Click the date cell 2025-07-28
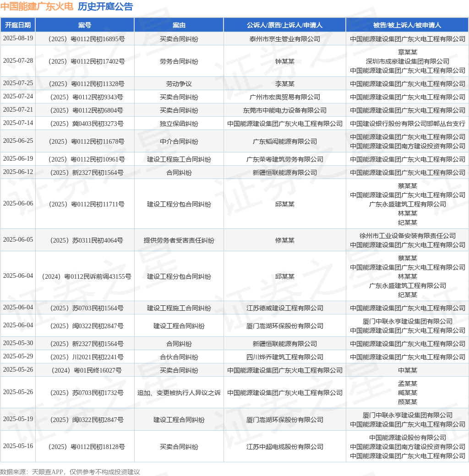This screenshot has width=469, height=476. 18,61
